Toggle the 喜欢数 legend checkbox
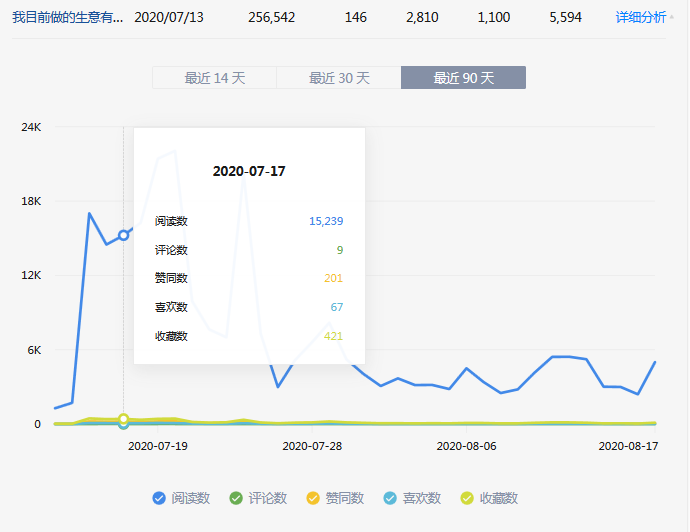 click(391, 498)
